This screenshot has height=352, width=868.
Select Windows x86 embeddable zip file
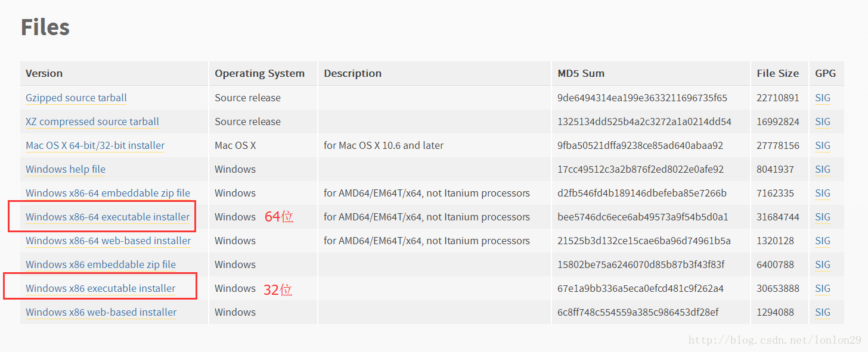pyautogui.click(x=101, y=264)
